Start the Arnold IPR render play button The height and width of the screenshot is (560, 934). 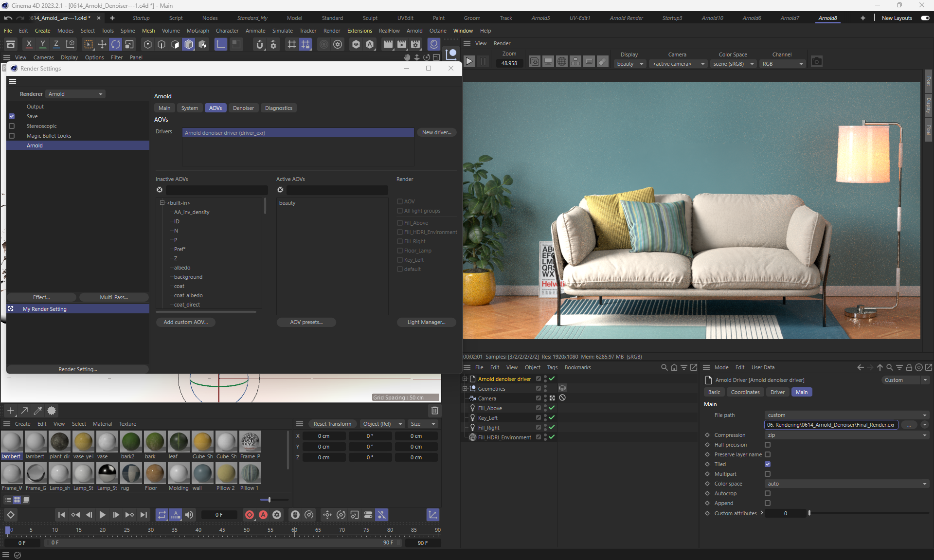(x=469, y=62)
